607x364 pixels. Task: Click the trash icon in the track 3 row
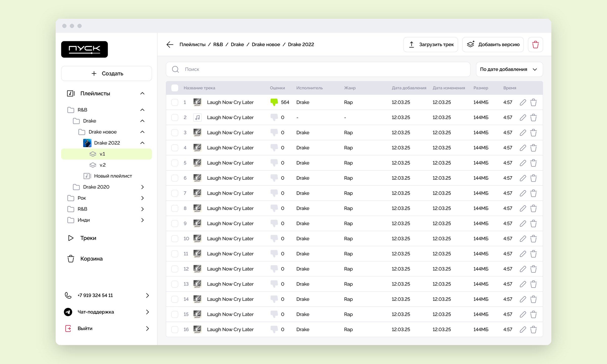pyautogui.click(x=533, y=133)
